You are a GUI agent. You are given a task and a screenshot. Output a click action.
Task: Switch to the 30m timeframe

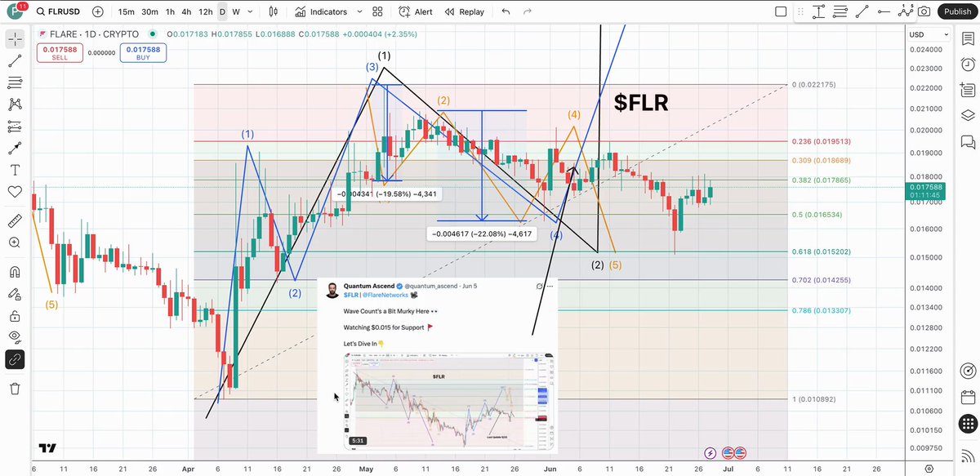pyautogui.click(x=149, y=12)
